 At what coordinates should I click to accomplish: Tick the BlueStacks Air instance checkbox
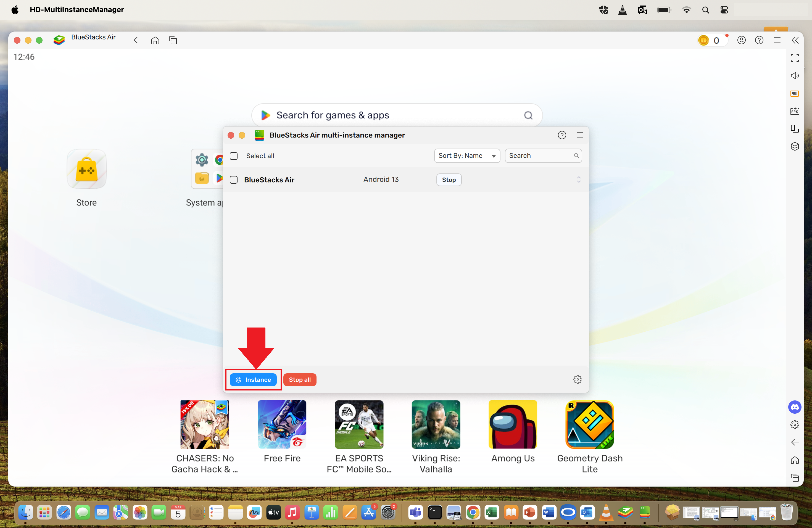[x=234, y=180]
